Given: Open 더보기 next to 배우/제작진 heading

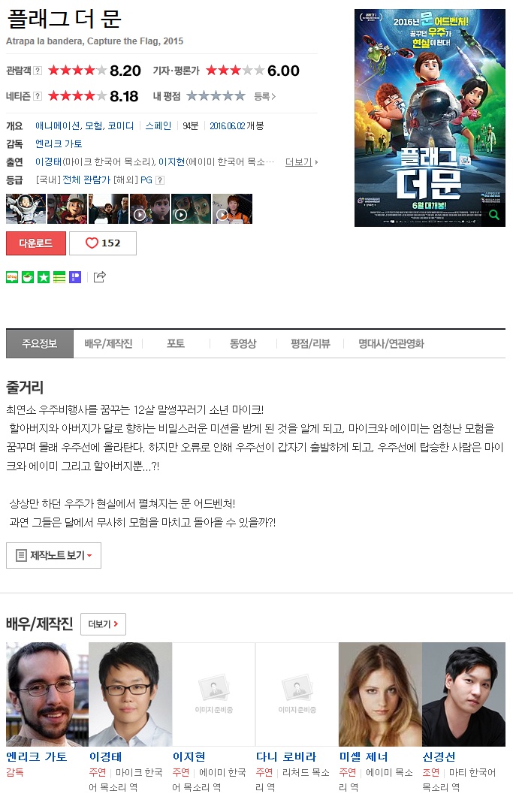Looking at the screenshot, I should click(x=104, y=624).
